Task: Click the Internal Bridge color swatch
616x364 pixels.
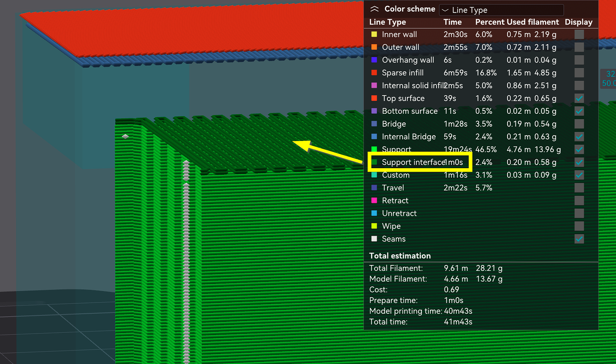Action: (374, 136)
